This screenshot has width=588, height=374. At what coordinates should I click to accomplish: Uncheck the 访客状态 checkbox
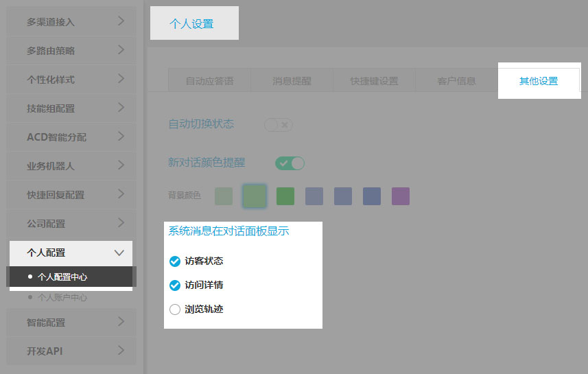click(174, 261)
